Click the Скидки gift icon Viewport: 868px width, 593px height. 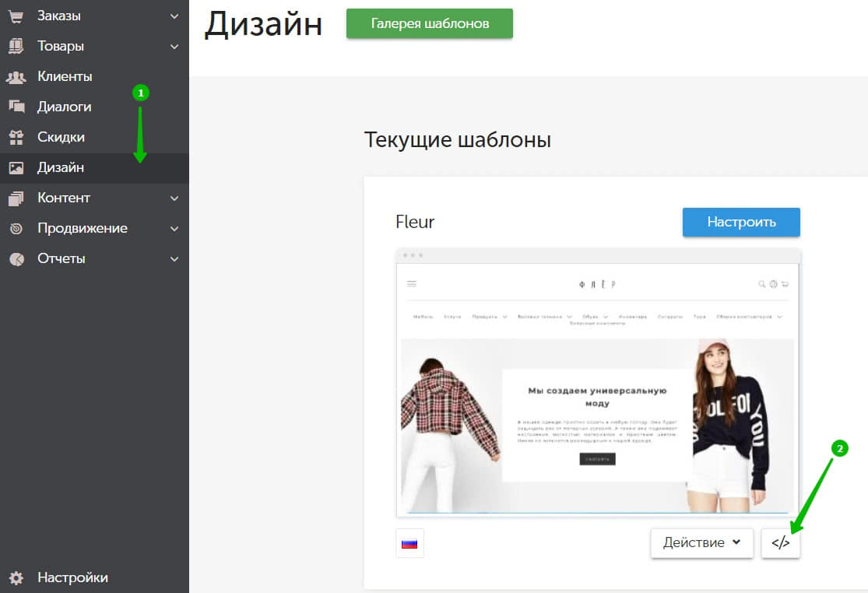point(16,137)
